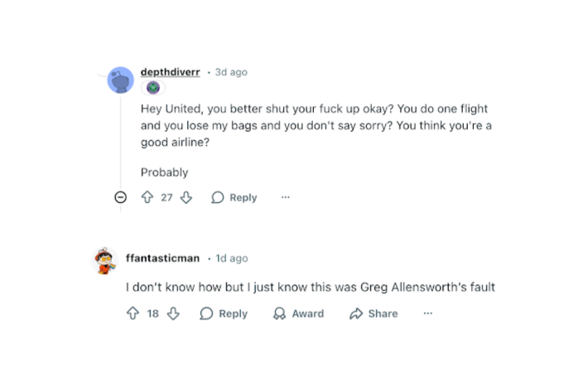
Task: Open ffantasticman's avatar profile picture
Action: 105,260
